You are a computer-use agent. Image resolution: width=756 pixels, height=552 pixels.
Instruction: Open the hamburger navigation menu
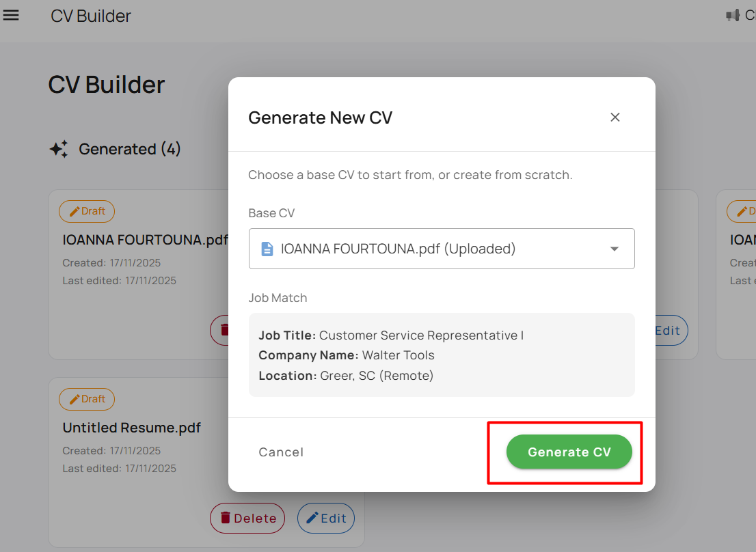pos(11,15)
